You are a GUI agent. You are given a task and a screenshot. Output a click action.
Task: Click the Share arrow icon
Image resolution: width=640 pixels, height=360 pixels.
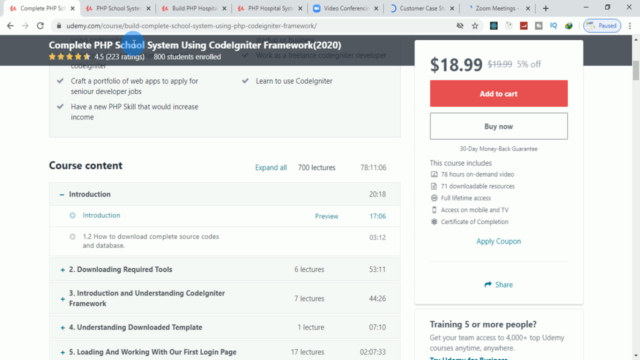pos(488,284)
